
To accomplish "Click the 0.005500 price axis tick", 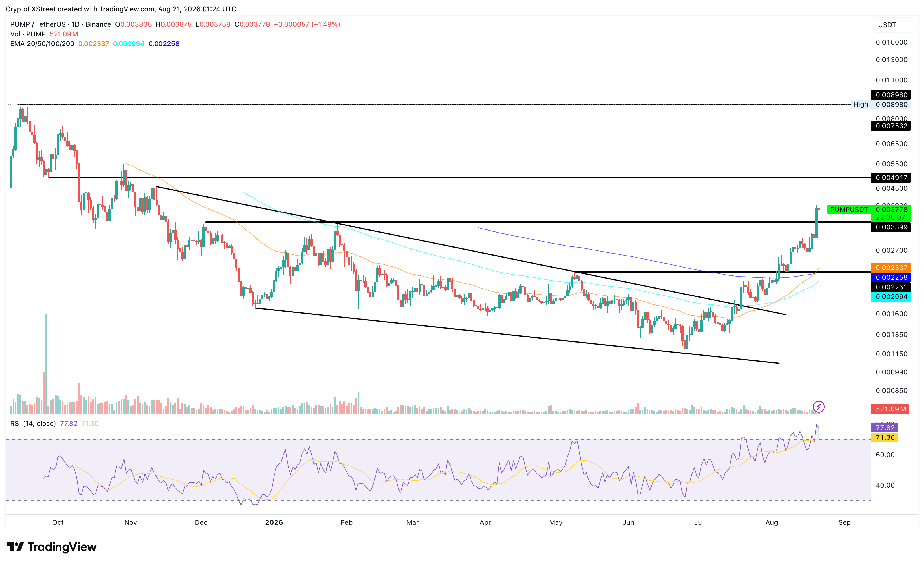I will (891, 164).
